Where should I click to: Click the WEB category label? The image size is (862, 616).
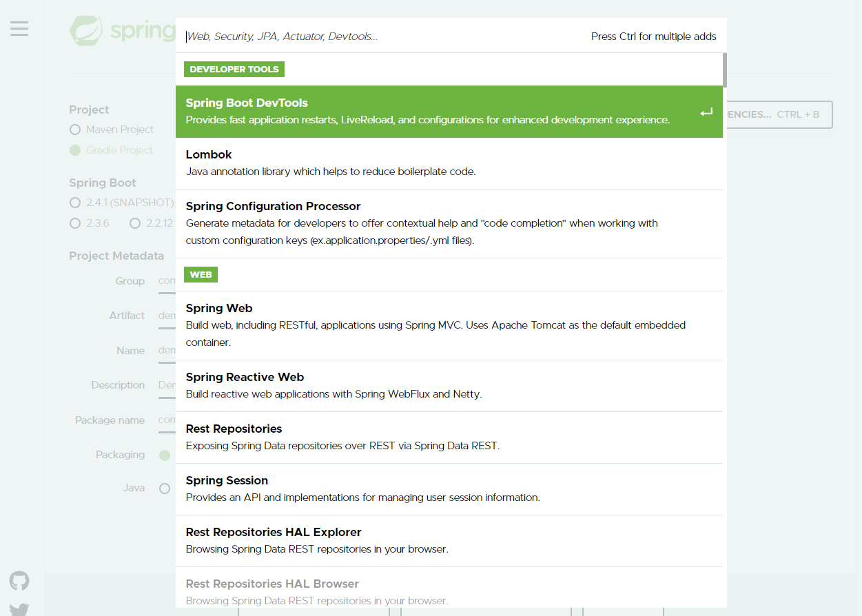pos(201,274)
